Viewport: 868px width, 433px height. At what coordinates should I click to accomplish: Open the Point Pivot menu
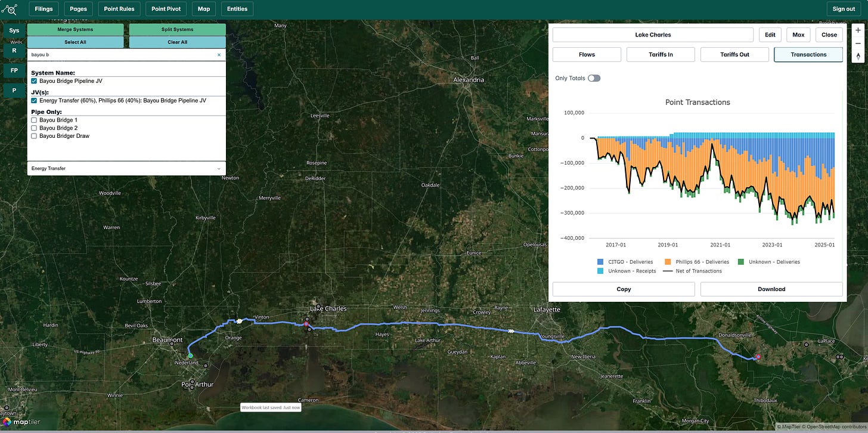point(166,9)
